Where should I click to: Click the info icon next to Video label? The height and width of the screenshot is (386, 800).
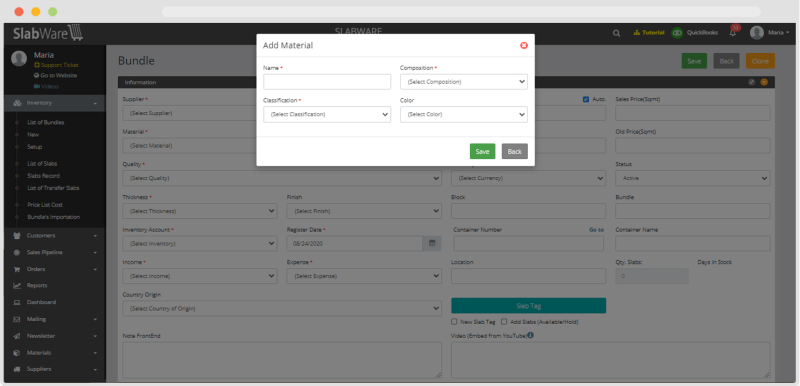[531, 335]
